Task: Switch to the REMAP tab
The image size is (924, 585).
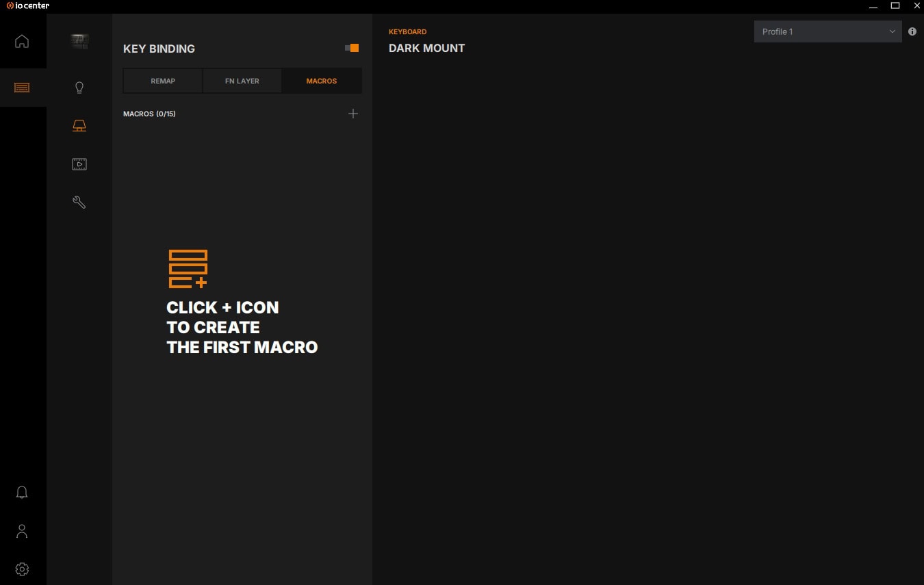Action: [163, 81]
